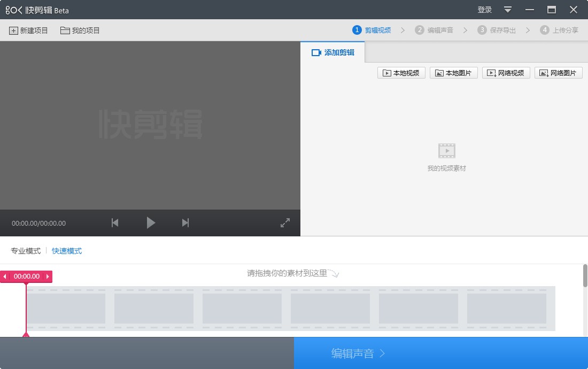Open 我的项目 to browse saved projects
588x369 pixels.
click(80, 30)
